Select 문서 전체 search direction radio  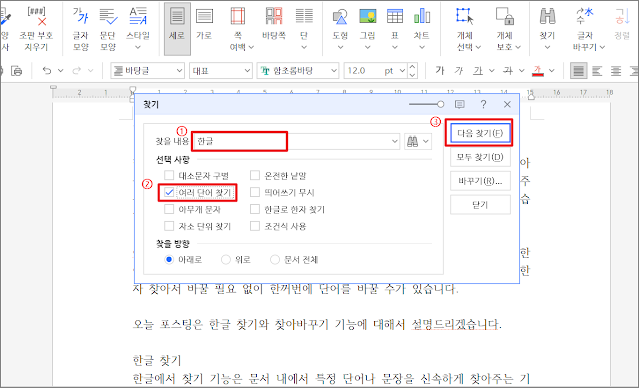[275, 260]
